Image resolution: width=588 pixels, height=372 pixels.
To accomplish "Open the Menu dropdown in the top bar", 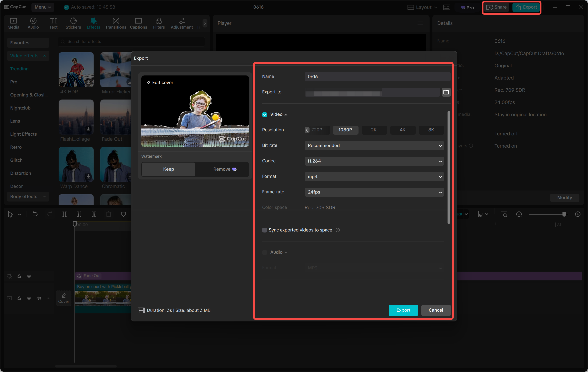I will pyautogui.click(x=43, y=7).
